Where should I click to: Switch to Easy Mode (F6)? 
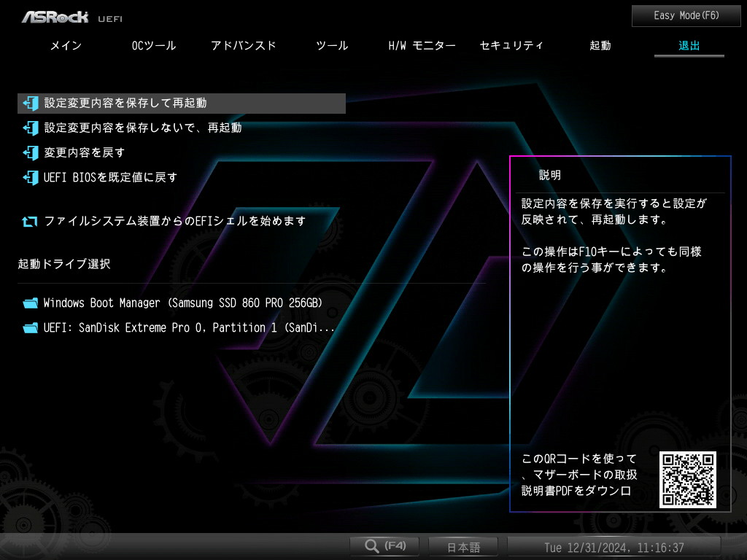coord(686,16)
